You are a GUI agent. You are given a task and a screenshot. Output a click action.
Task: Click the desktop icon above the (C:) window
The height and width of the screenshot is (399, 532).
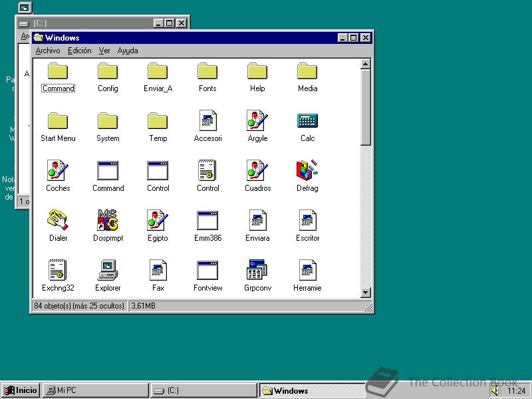click(25, 7)
